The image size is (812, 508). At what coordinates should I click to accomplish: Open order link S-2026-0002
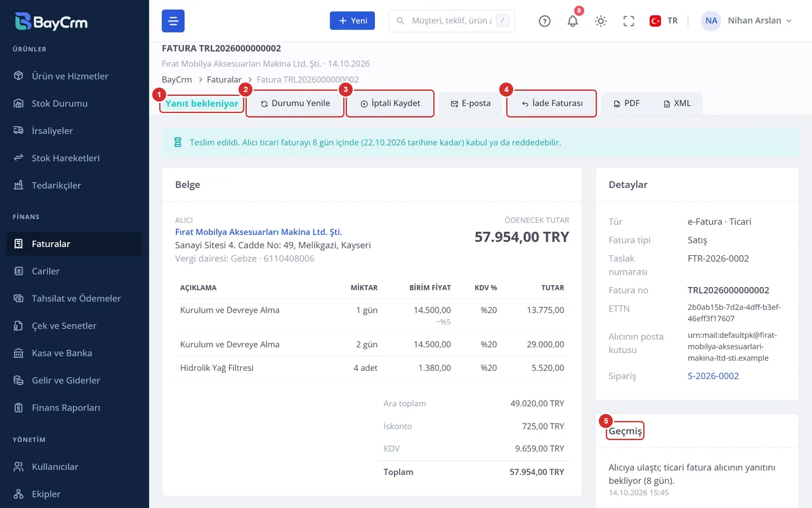713,376
